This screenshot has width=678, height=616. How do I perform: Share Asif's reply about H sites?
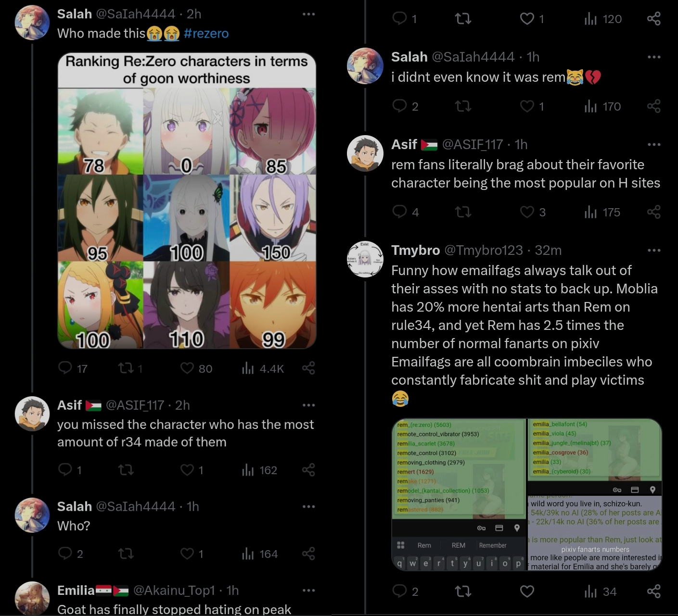[654, 212]
